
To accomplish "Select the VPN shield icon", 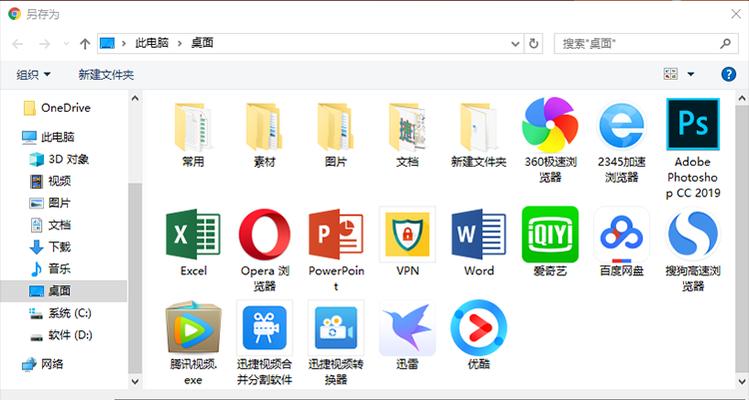I will (x=407, y=234).
